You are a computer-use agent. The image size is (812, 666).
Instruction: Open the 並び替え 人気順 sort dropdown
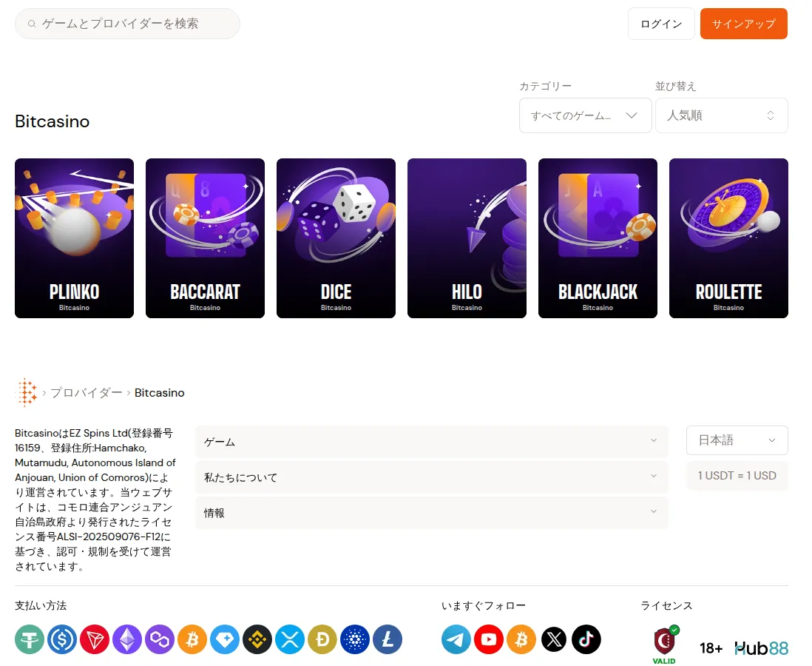pos(721,115)
